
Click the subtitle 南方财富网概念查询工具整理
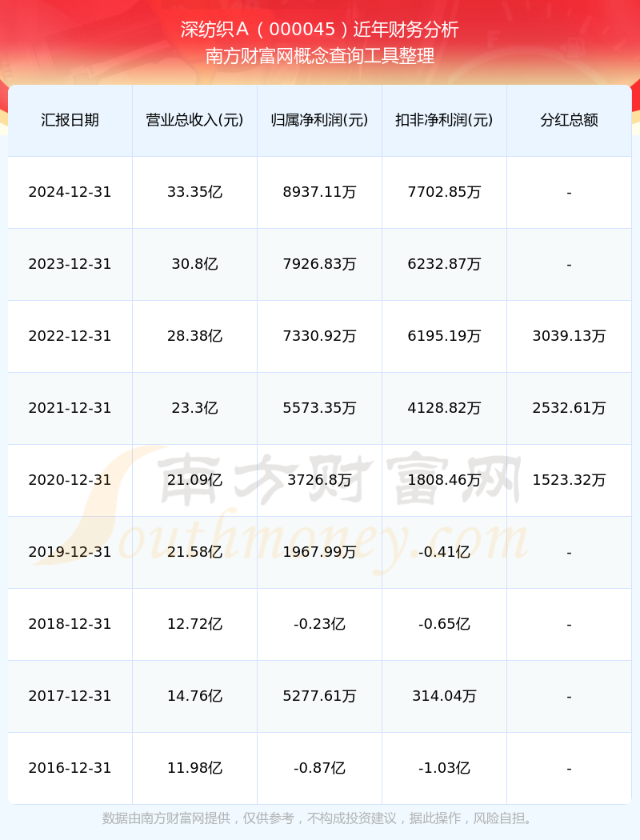tap(320, 56)
